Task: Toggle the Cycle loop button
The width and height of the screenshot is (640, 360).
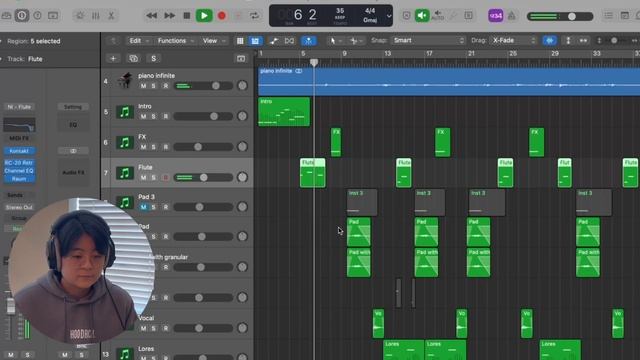Action: tap(254, 16)
